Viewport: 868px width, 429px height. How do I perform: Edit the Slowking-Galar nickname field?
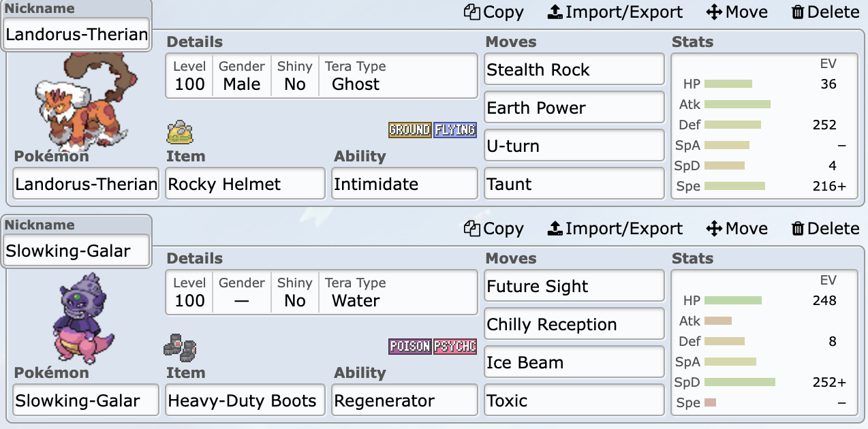tap(76, 251)
